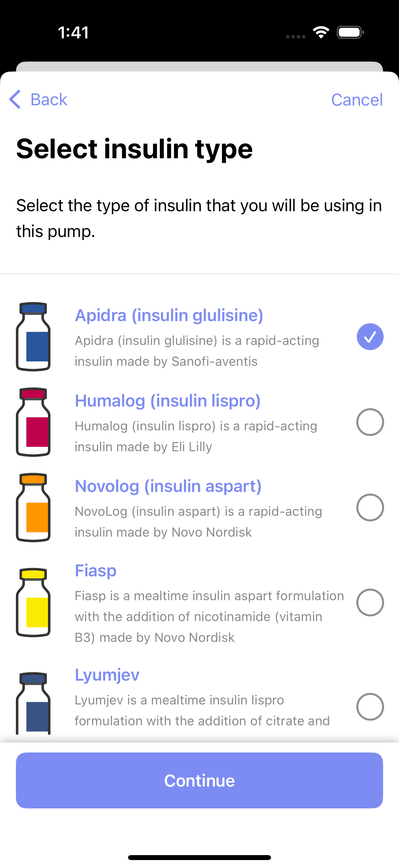The height and width of the screenshot is (868, 399).
Task: Select the Novolog radio button
Action: pyautogui.click(x=370, y=507)
